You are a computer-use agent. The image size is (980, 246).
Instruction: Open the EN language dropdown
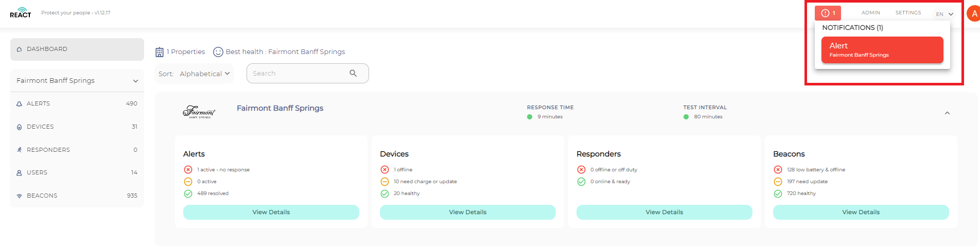(x=944, y=14)
